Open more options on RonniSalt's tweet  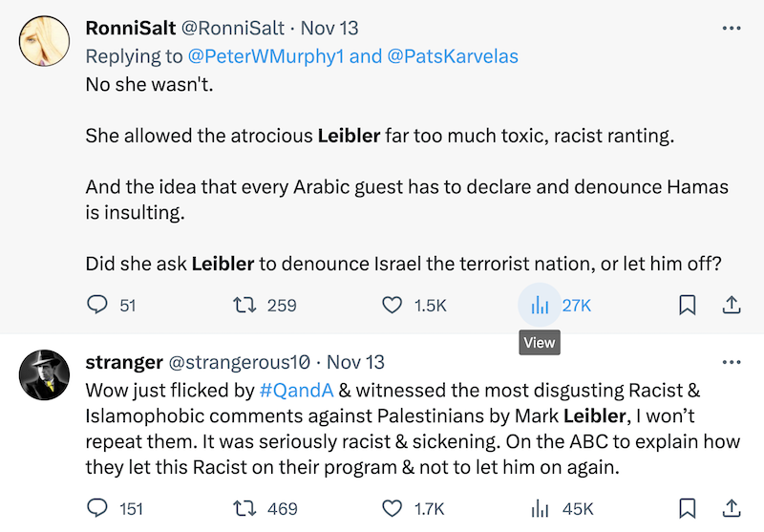[x=732, y=29]
